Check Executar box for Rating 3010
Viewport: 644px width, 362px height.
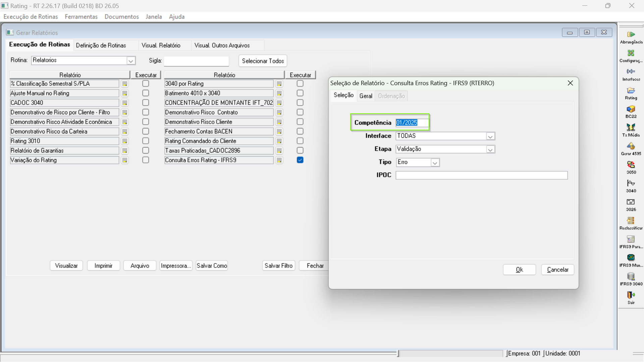tap(146, 141)
